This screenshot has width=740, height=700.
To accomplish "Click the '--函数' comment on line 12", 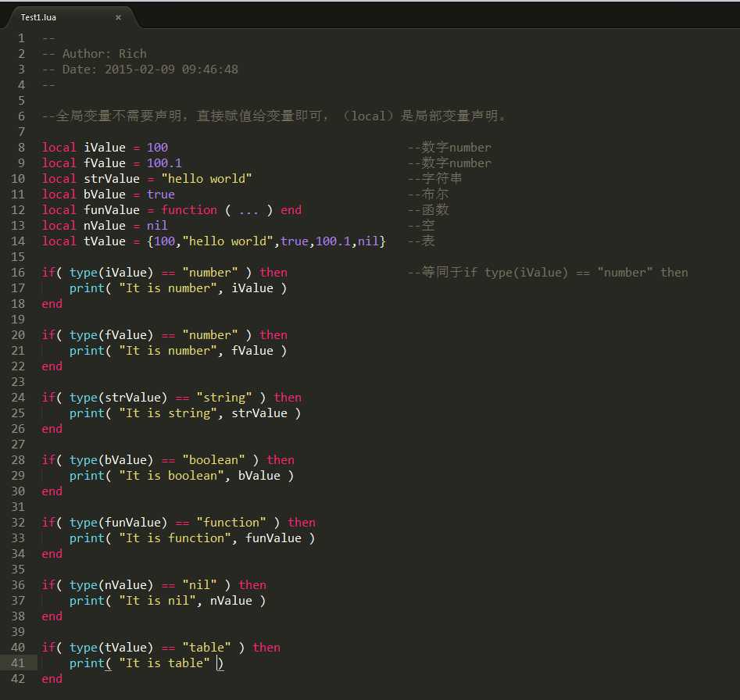I will (428, 210).
